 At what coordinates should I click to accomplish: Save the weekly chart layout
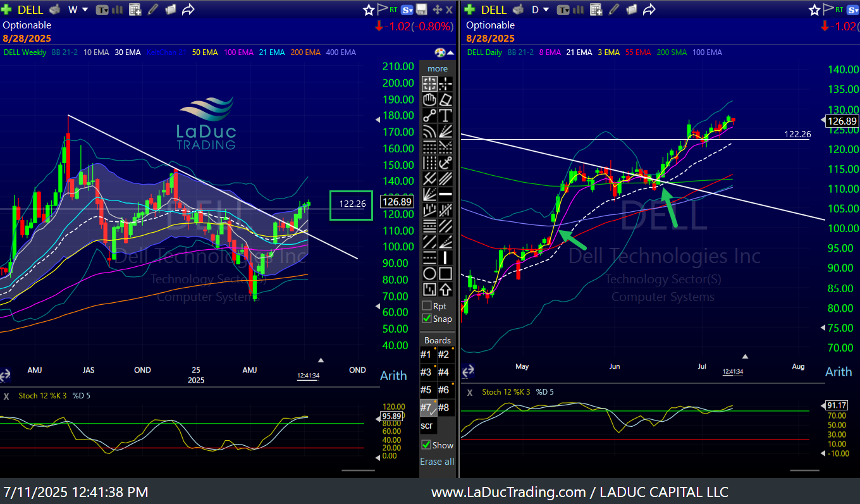pyautogui.click(x=421, y=9)
